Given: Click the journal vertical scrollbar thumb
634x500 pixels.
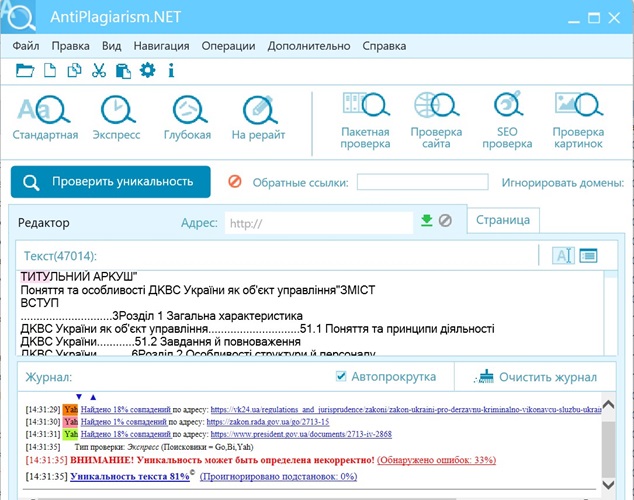Looking at the screenshot, I should [609, 449].
